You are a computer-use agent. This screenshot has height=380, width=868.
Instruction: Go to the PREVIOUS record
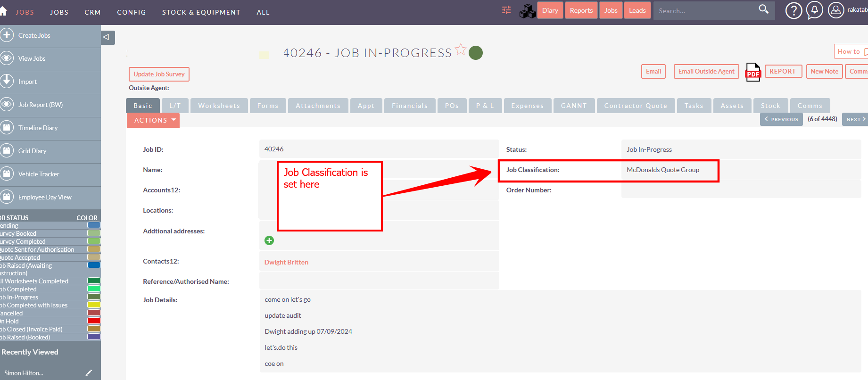point(781,119)
